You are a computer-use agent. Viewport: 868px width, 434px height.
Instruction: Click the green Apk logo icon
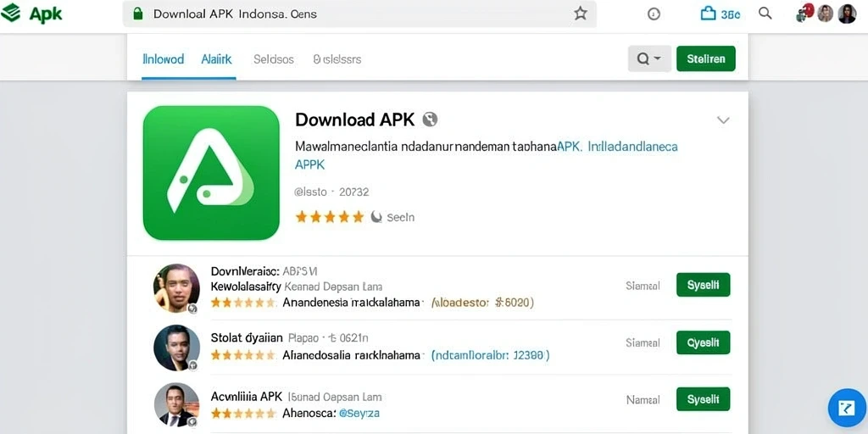click(x=10, y=13)
